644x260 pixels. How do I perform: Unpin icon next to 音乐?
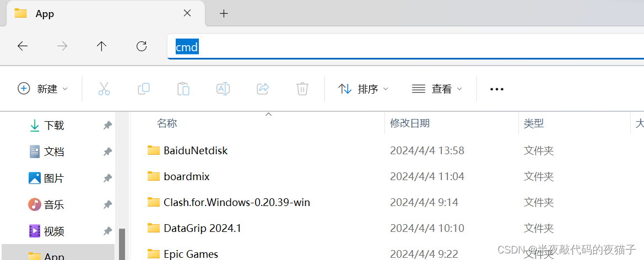[x=107, y=204]
